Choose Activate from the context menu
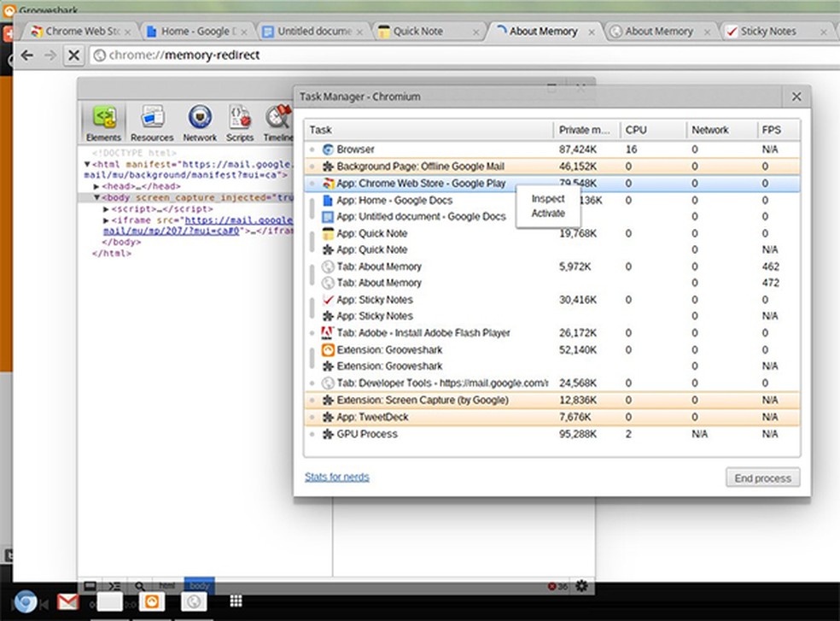The height and width of the screenshot is (621, 840). pos(548,214)
